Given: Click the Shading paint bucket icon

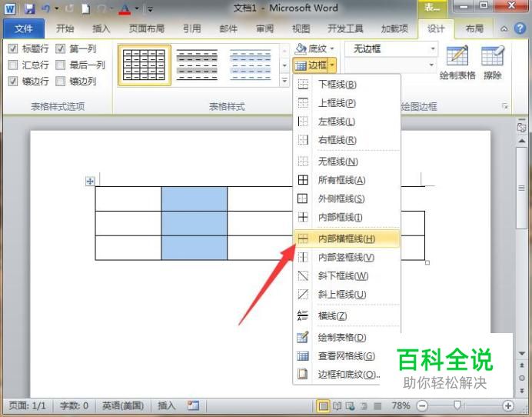Looking at the screenshot, I should coord(301,49).
